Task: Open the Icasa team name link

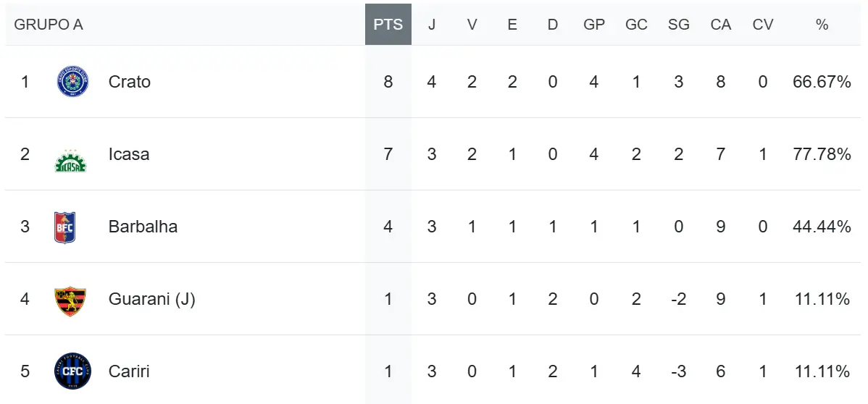Action: [129, 154]
